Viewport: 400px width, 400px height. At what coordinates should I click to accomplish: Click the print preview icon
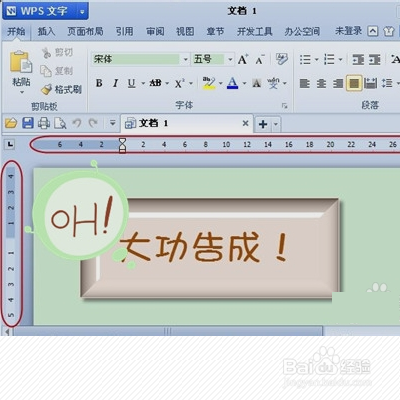(60, 123)
